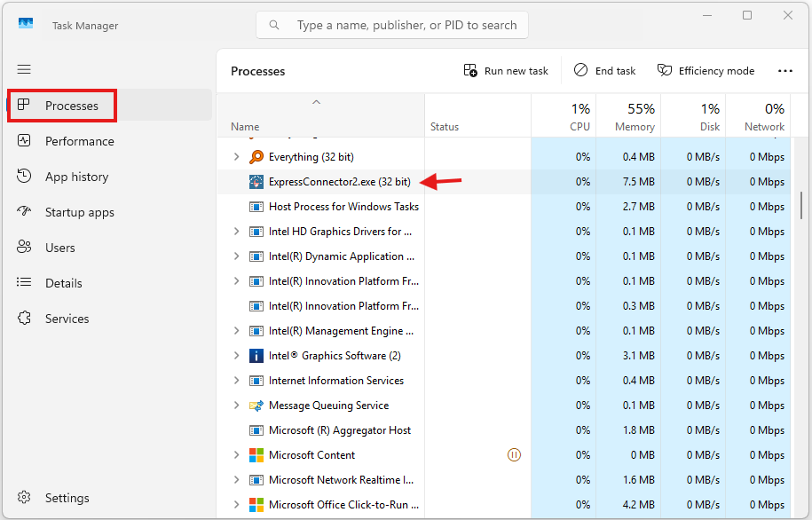
Task: Expand the Microsoft Content process group
Action: pos(236,455)
